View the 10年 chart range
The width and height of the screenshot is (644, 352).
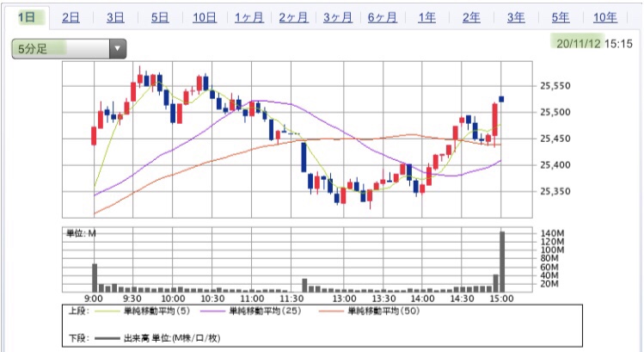pos(605,17)
